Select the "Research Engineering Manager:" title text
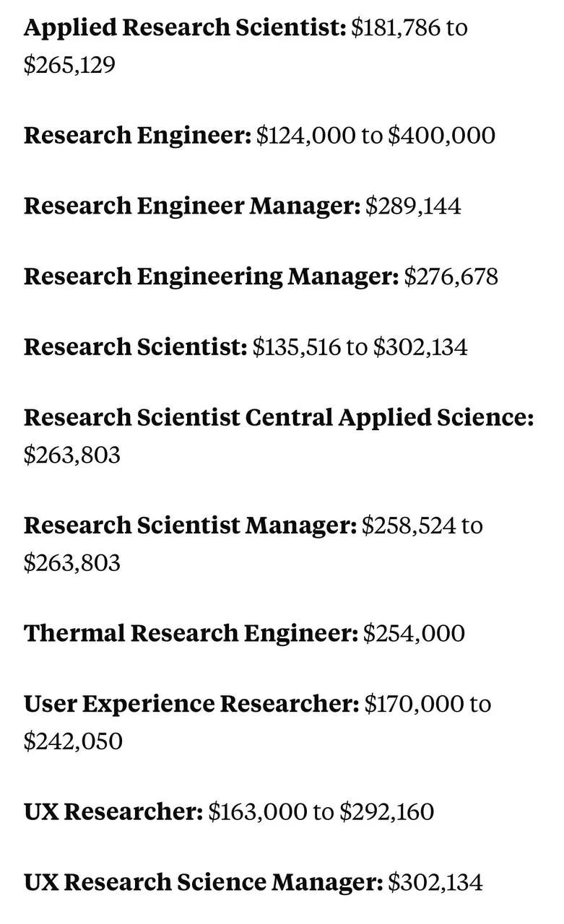The image size is (564, 924). (x=211, y=276)
